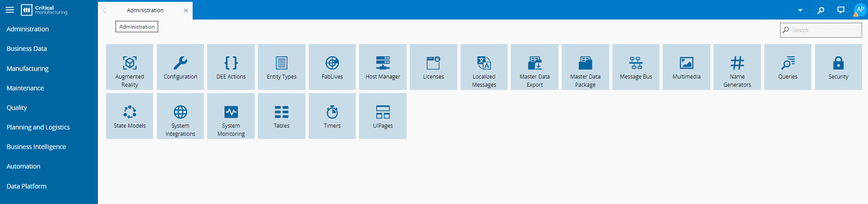This screenshot has height=204, width=868.
Task: Open the Queries tile
Action: coord(788,67)
